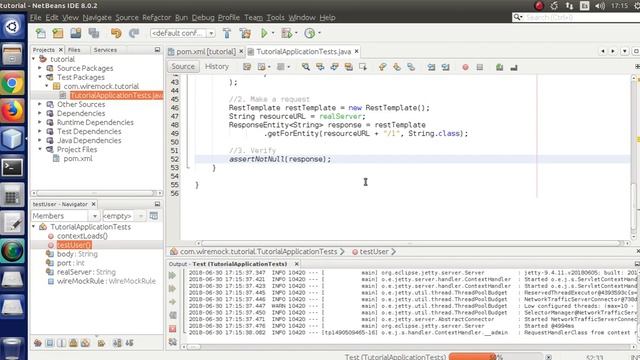Click the New File toolbar icon
Screen dimensions: 640x360
[40, 33]
